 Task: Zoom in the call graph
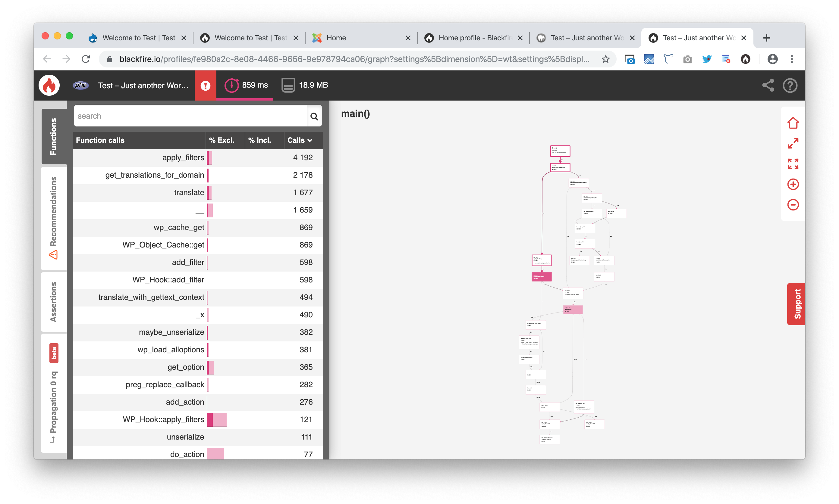[793, 185]
